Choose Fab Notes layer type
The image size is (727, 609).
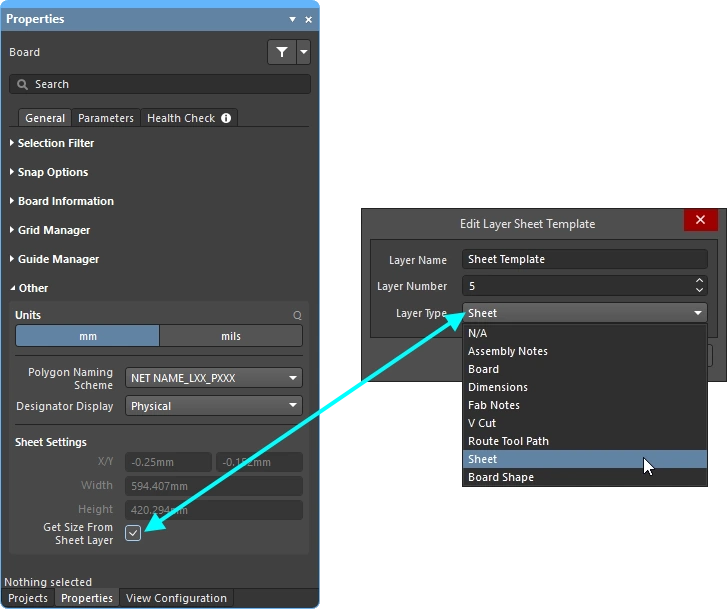(x=585, y=405)
